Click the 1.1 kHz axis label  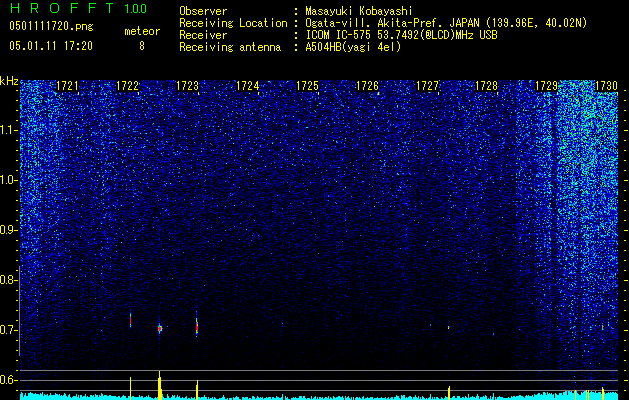[8, 130]
